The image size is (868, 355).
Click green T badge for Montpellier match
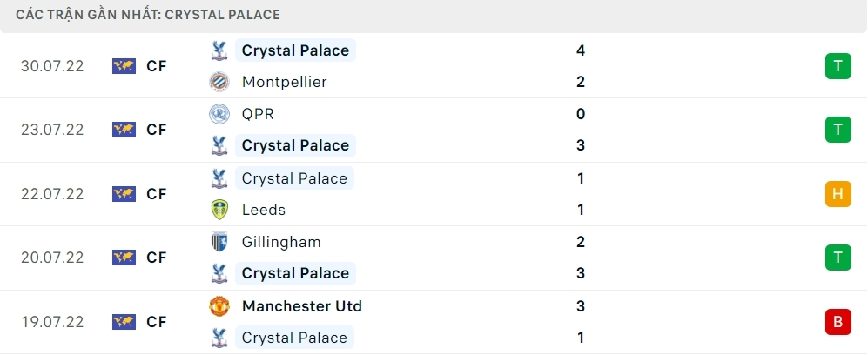(838, 66)
